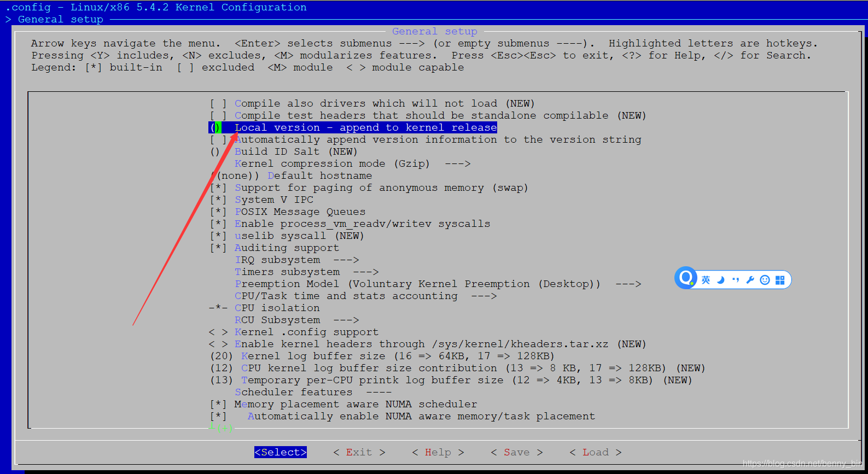Toggle 'Memory placement aware NUMA scheduler'
868x474 pixels.
click(x=343, y=404)
